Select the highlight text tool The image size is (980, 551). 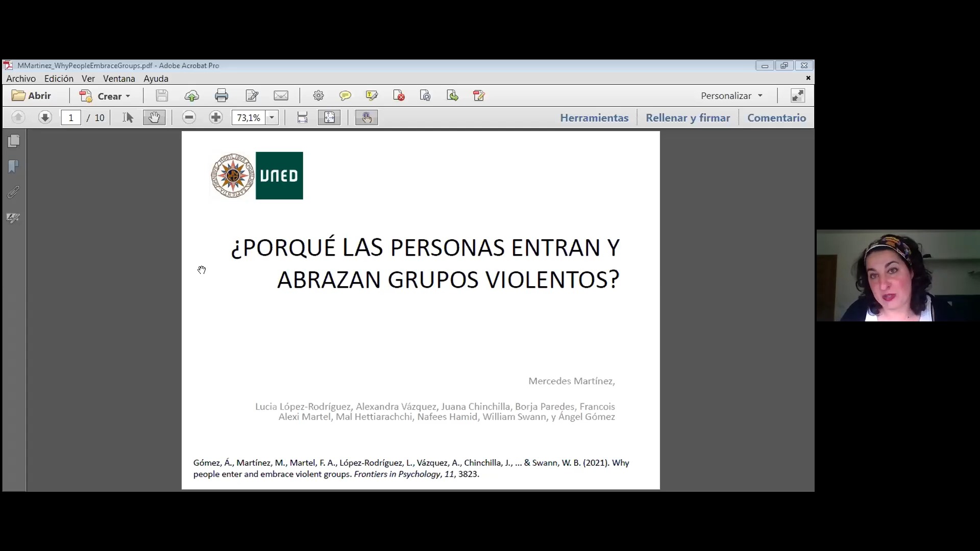click(372, 96)
